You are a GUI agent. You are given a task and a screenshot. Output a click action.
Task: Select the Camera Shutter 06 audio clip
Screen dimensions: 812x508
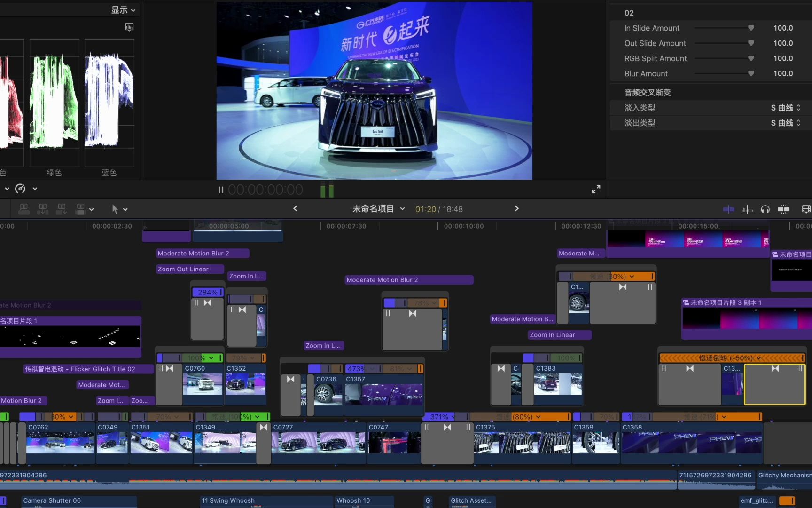(x=78, y=501)
